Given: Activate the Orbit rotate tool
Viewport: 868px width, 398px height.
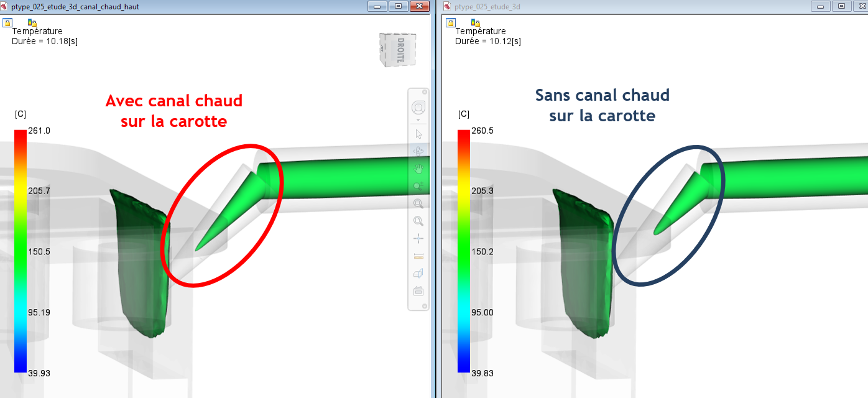Looking at the screenshot, I should coord(418,151).
